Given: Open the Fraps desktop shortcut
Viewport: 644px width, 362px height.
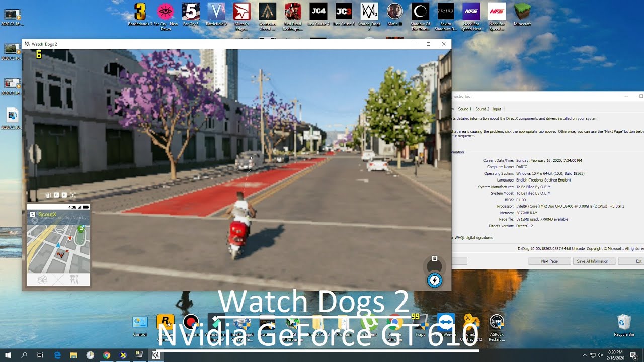Looking at the screenshot, I should pyautogui.click(x=420, y=325).
